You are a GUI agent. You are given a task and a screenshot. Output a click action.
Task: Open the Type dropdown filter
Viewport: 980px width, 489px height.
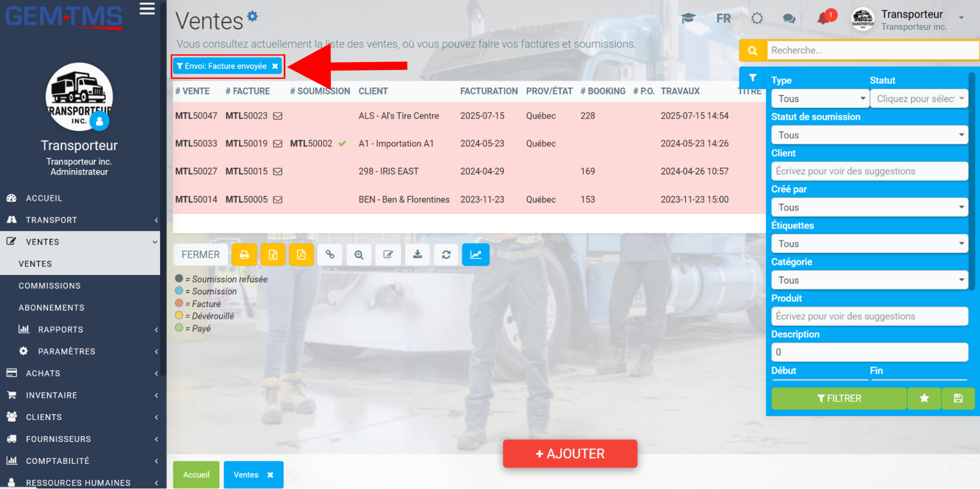click(x=820, y=98)
